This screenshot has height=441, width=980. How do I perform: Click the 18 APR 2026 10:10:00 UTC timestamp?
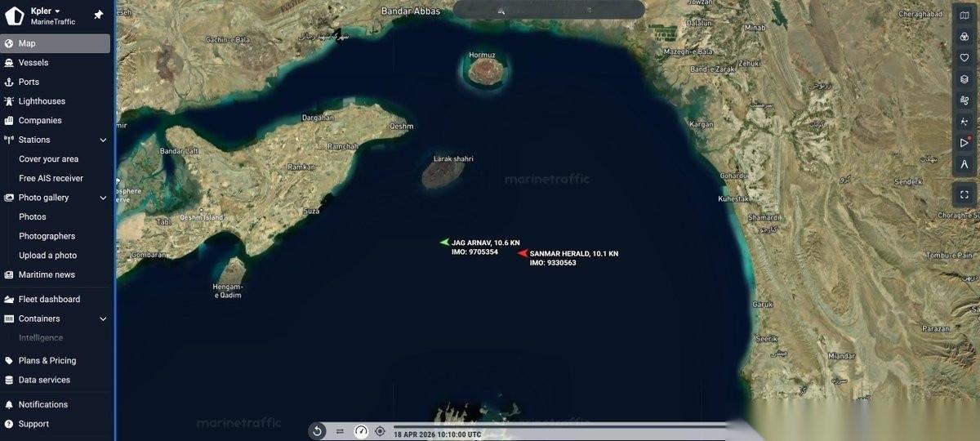click(437, 434)
